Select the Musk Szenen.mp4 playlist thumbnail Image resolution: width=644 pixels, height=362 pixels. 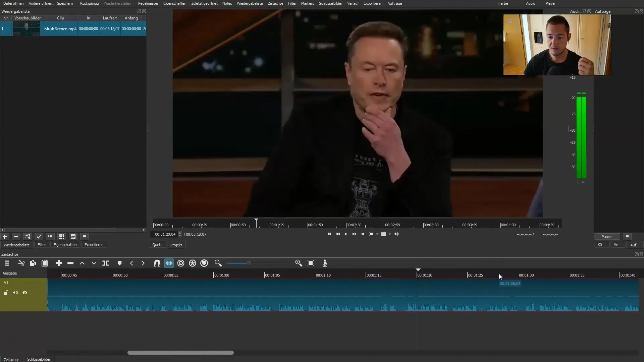coord(26,29)
